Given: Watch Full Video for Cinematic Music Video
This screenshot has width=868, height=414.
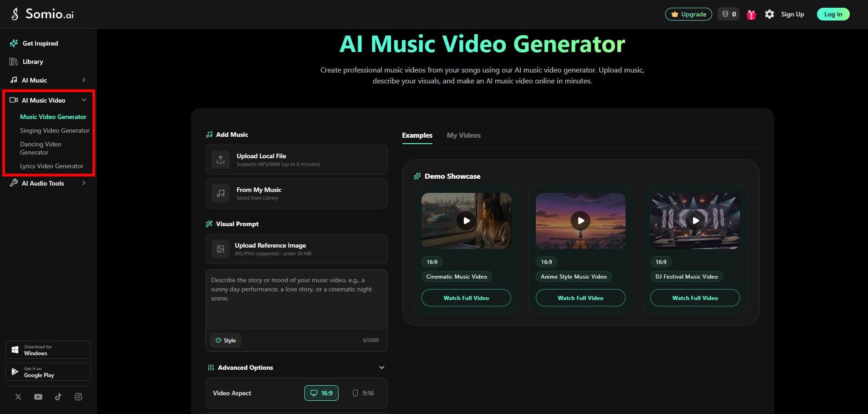Looking at the screenshot, I should (466, 298).
